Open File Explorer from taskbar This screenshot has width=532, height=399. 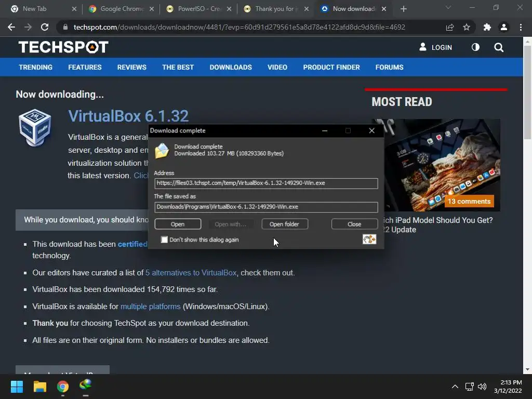(39, 387)
